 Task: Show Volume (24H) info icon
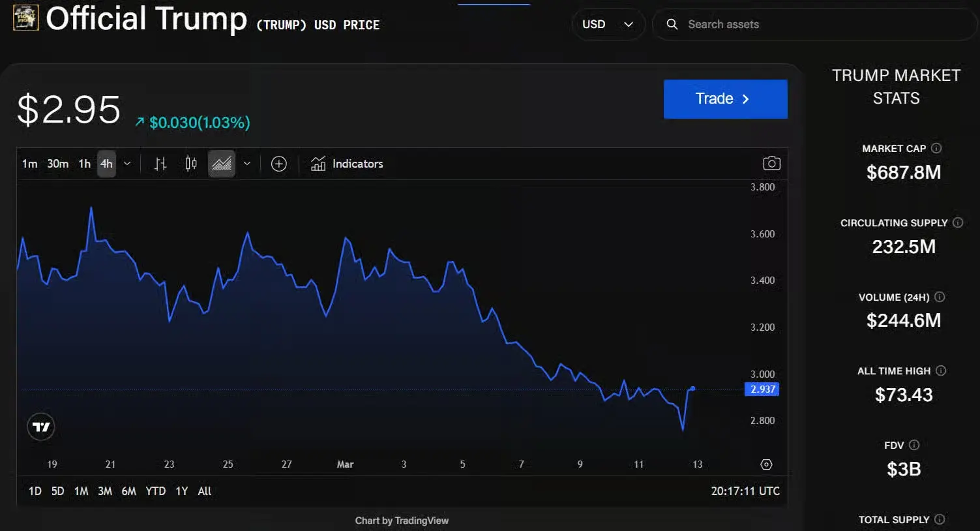[940, 297]
